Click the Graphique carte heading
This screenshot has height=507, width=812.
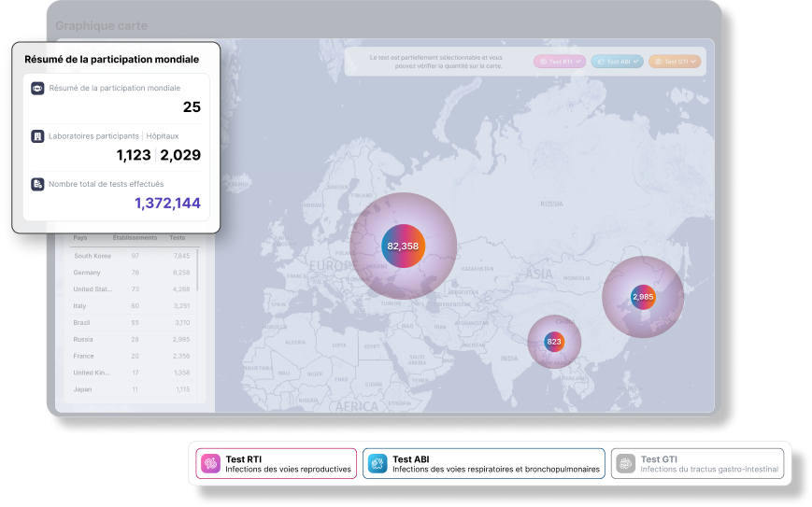coord(102,26)
